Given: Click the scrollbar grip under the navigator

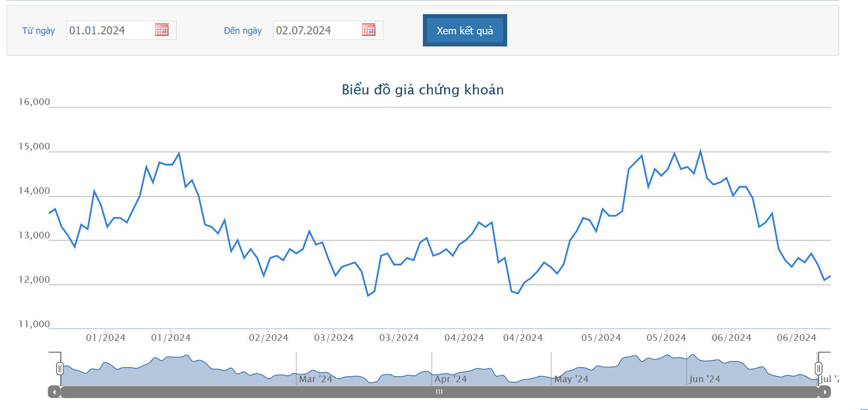Looking at the screenshot, I should 439,392.
